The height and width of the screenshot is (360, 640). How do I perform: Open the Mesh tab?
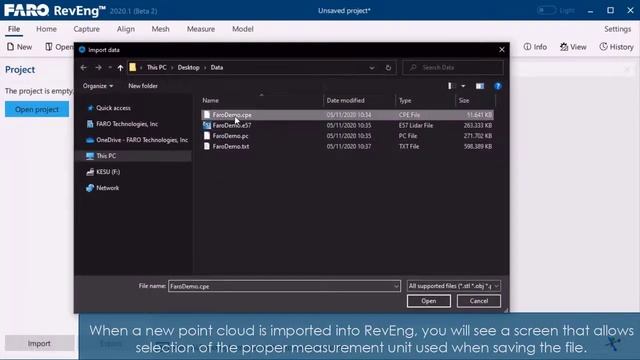pyautogui.click(x=160, y=29)
